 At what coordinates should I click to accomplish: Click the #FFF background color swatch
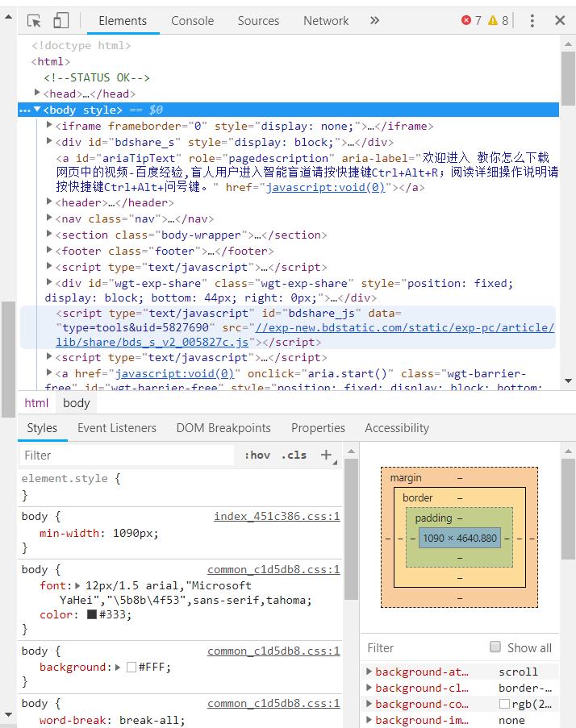131,668
